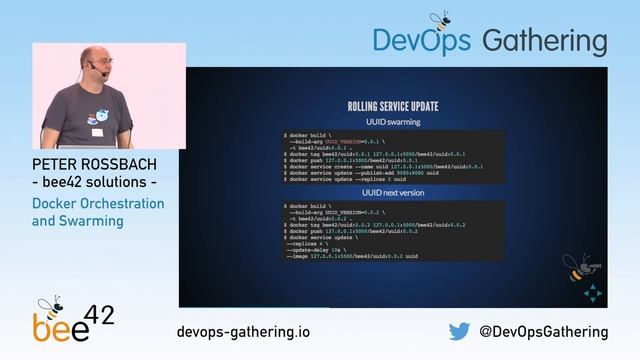Click the '--update-delay 10s' code line
The height and width of the screenshot is (360, 640).
[316, 250]
